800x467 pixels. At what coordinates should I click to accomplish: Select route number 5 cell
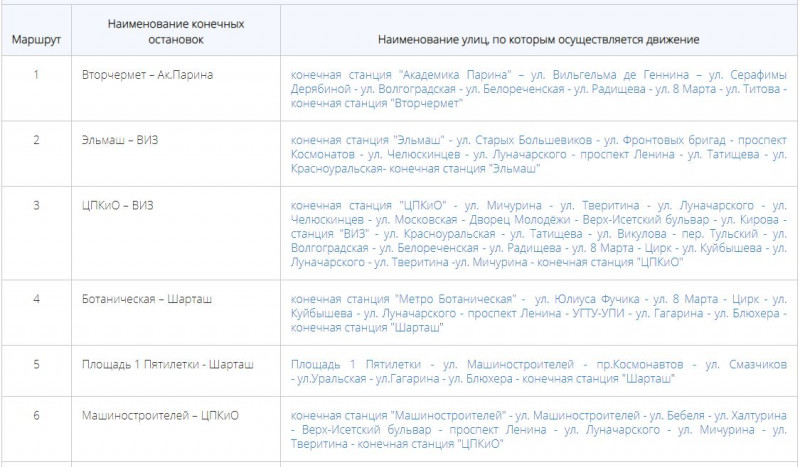(x=35, y=364)
